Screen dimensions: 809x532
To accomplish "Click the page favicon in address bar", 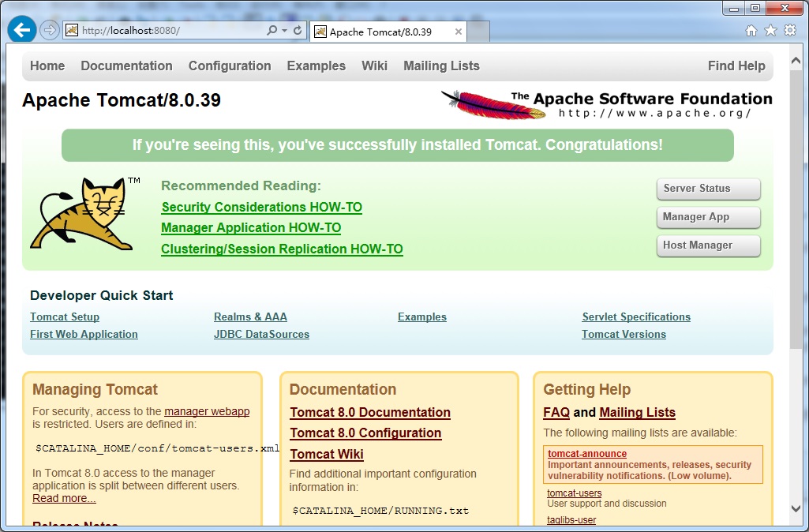I will point(72,31).
